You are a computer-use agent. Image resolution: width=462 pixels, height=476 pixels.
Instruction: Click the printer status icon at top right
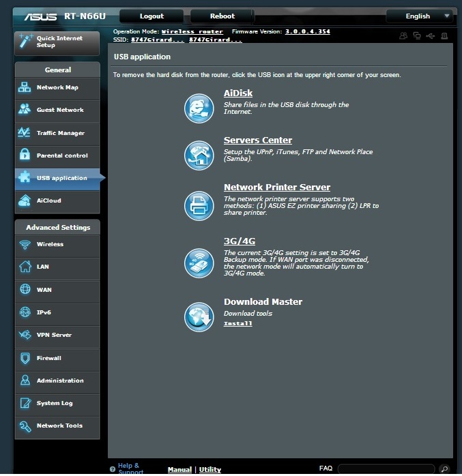pyautogui.click(x=444, y=36)
